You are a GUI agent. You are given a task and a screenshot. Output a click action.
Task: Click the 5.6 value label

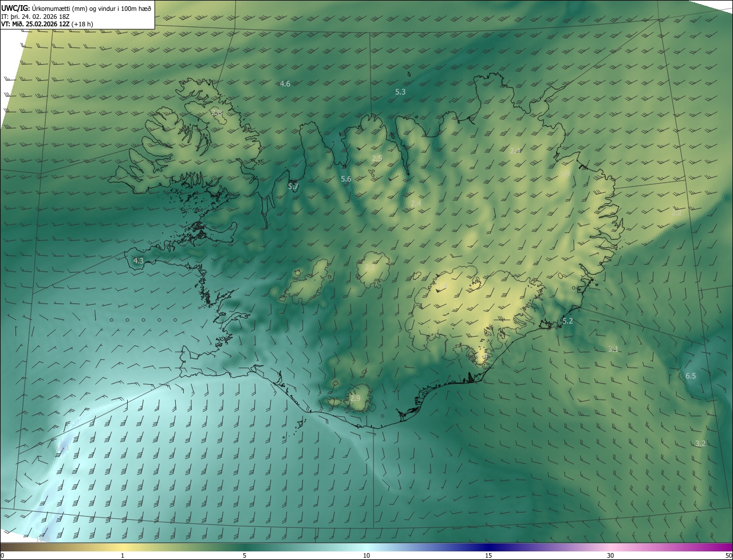pos(346,179)
